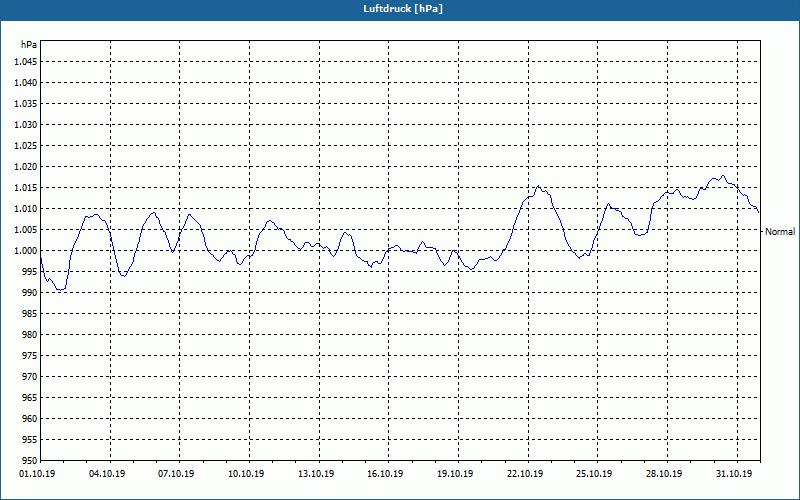Select the 1.000 axis label
800x500 pixels.
tap(26, 251)
